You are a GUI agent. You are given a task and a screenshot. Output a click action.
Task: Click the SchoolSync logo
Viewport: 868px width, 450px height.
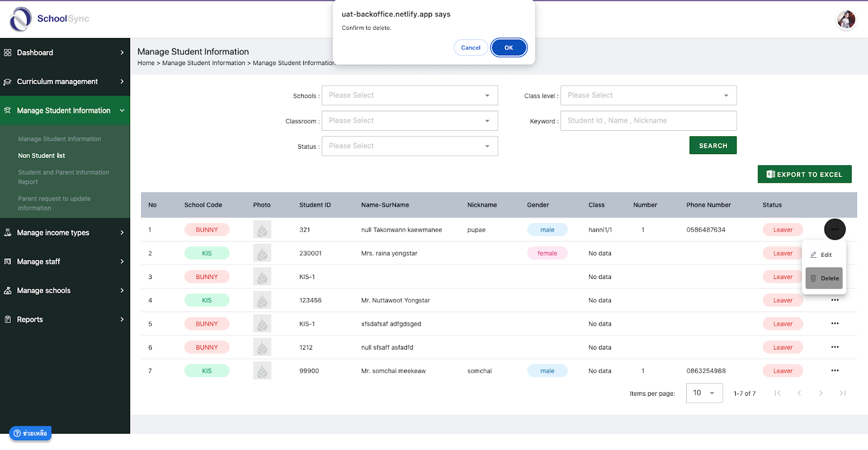coord(49,19)
